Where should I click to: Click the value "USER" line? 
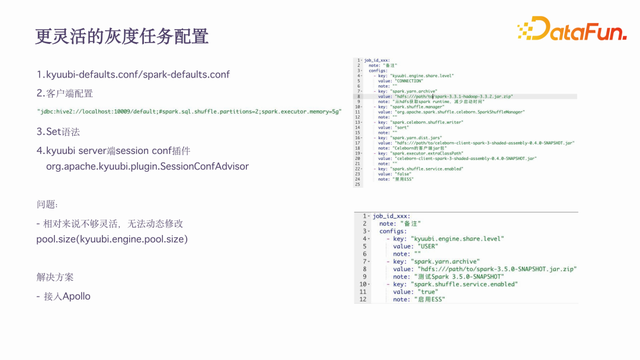coord(415,247)
